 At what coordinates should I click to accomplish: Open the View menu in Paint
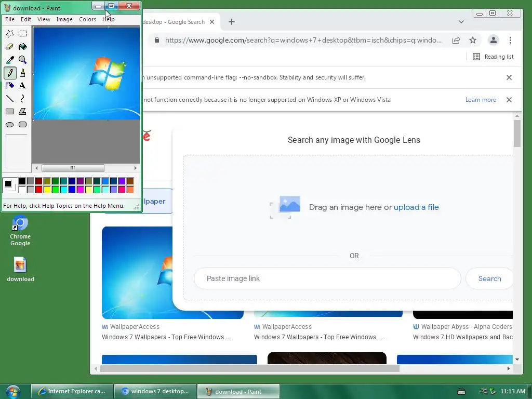44,19
